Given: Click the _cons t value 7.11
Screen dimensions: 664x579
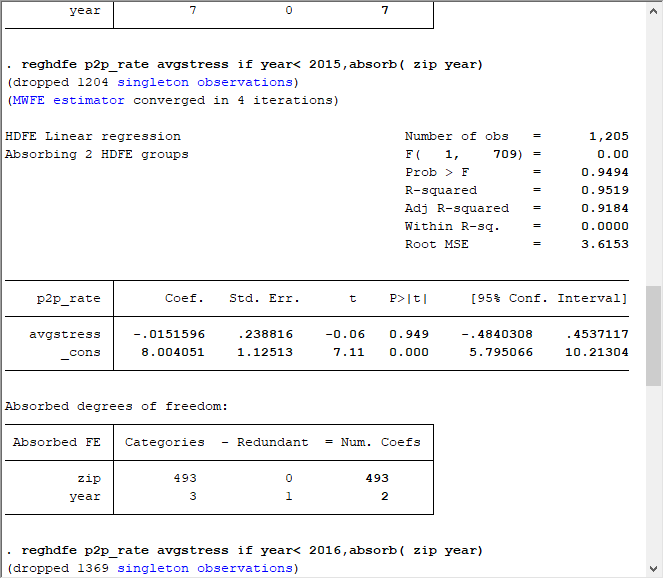Looking at the screenshot, I should [349, 352].
